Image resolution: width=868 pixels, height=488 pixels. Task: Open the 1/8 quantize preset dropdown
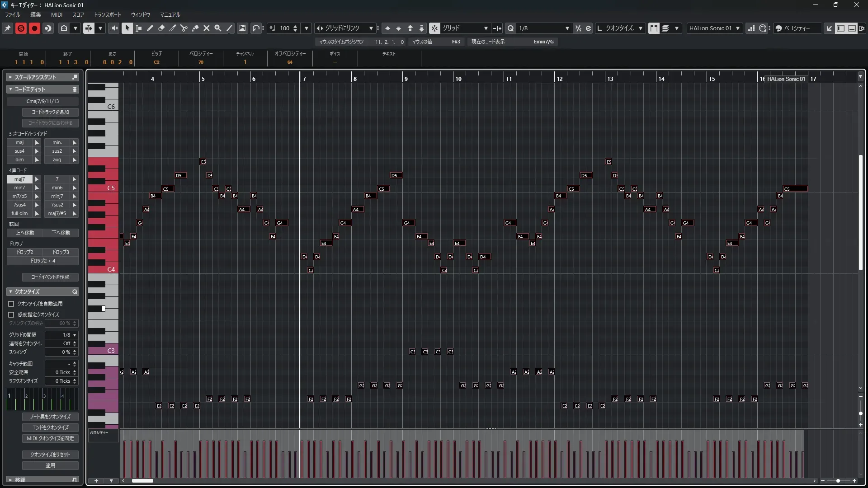point(567,28)
